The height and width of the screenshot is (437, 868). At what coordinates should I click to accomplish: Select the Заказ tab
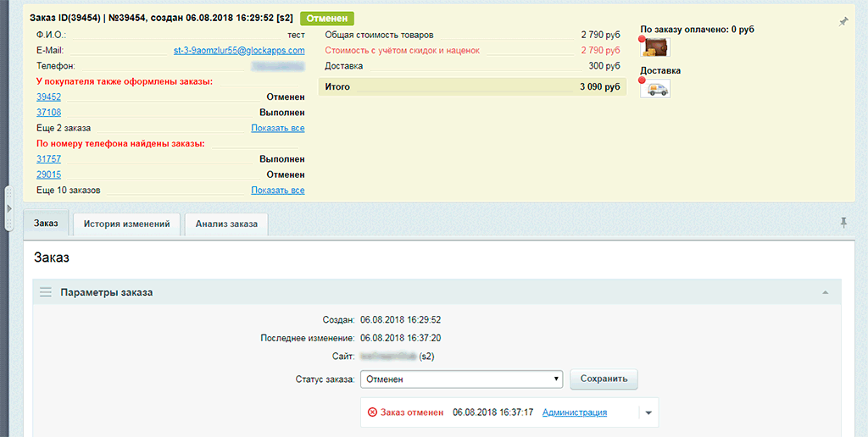(x=46, y=224)
